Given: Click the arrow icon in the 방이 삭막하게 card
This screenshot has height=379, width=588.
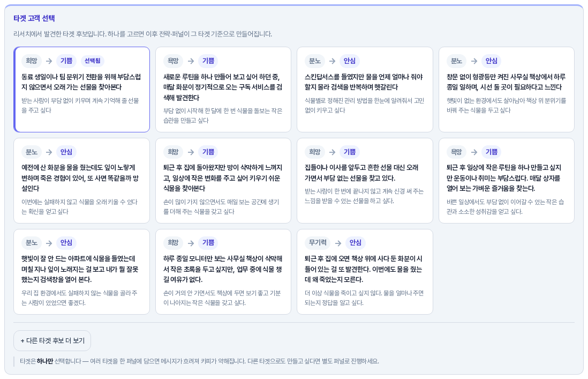Looking at the screenshot, I should [191, 152].
